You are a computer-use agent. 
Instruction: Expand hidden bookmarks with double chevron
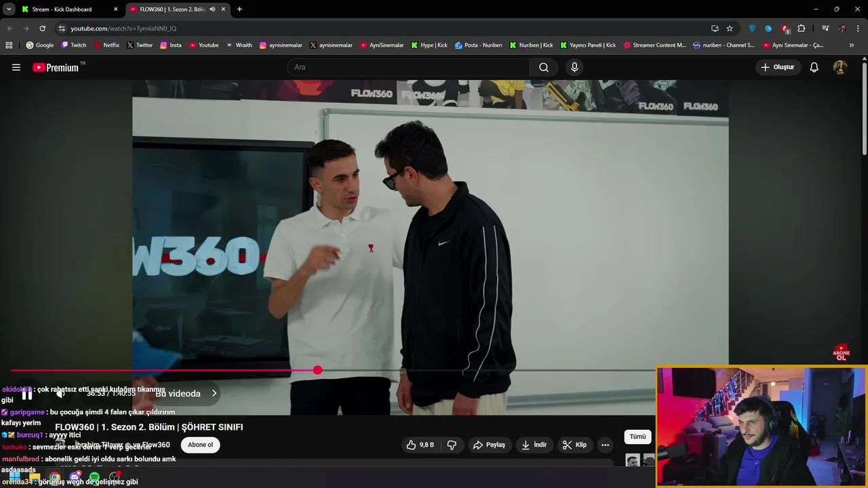click(x=852, y=45)
